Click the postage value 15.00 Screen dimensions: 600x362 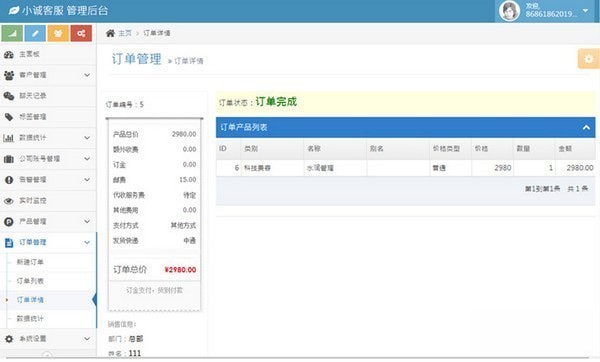(188, 180)
